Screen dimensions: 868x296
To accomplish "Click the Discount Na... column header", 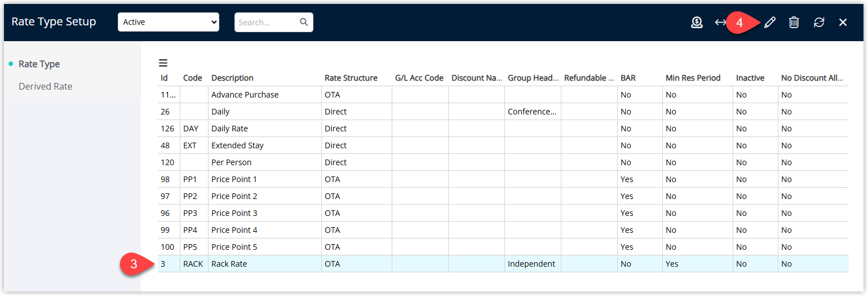I will click(476, 78).
